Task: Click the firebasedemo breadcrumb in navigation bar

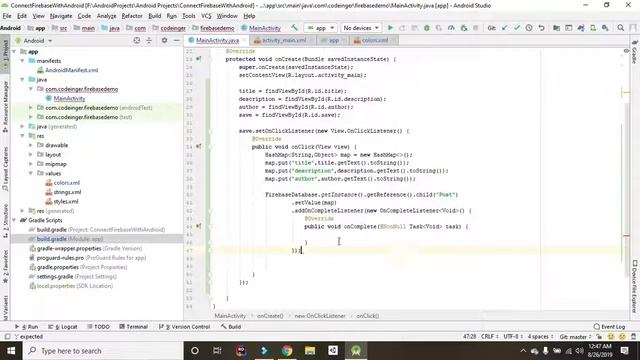Action: [217, 28]
